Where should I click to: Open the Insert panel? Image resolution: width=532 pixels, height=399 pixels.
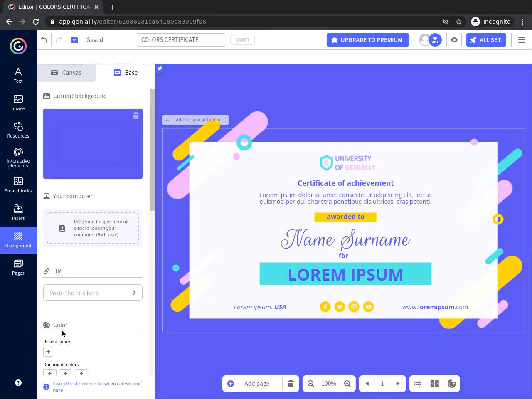[x=18, y=212]
